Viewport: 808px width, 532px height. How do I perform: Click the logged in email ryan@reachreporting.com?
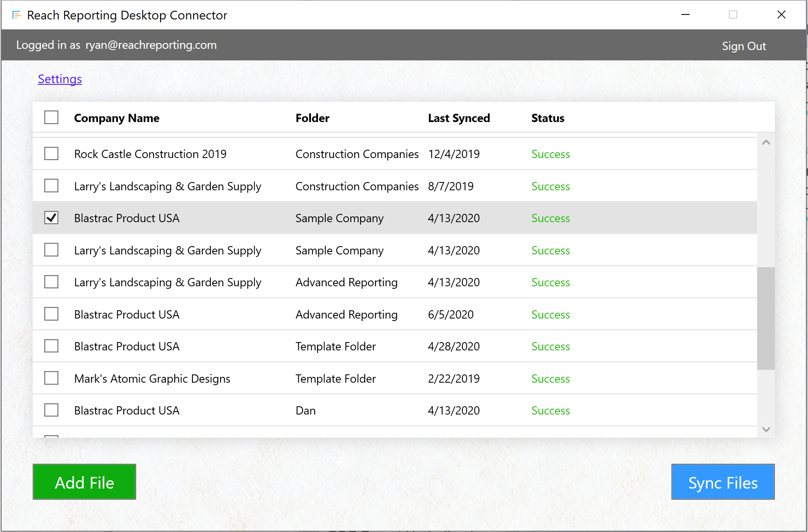coord(151,45)
